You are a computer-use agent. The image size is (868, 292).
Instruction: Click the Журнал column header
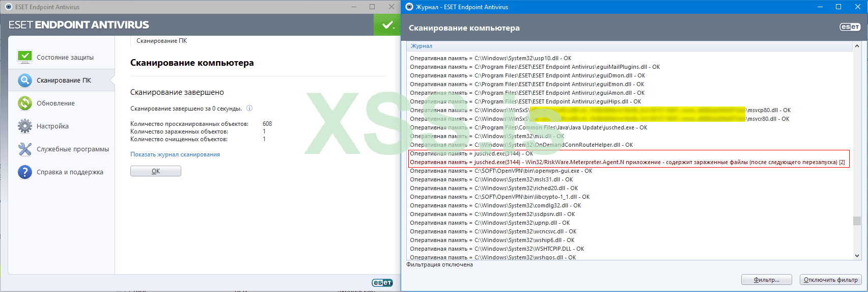(630, 46)
